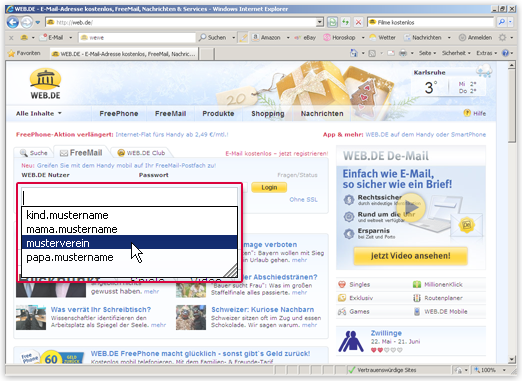Switch to the Suche tab
The image size is (522, 381).
34,153
